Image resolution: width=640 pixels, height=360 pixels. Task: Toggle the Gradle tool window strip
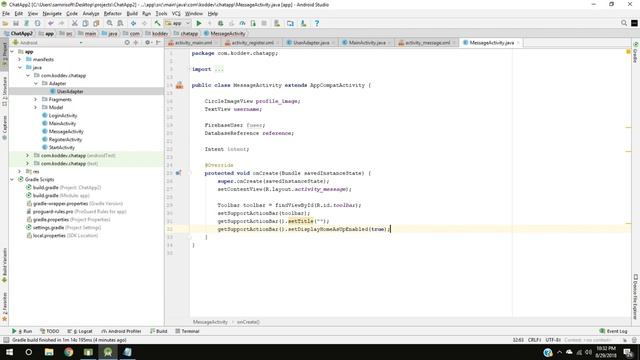click(x=636, y=52)
